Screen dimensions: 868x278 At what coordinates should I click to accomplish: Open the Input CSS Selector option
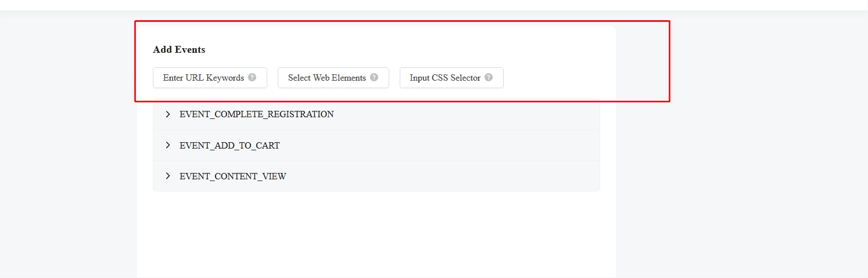pos(445,78)
